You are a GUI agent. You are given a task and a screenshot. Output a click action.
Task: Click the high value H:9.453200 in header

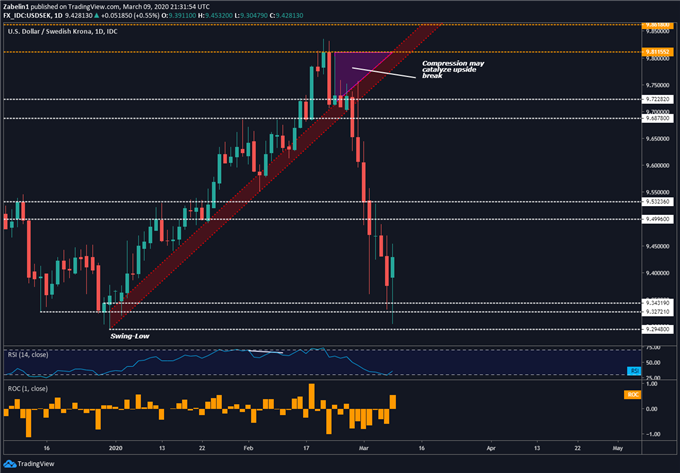(214, 16)
